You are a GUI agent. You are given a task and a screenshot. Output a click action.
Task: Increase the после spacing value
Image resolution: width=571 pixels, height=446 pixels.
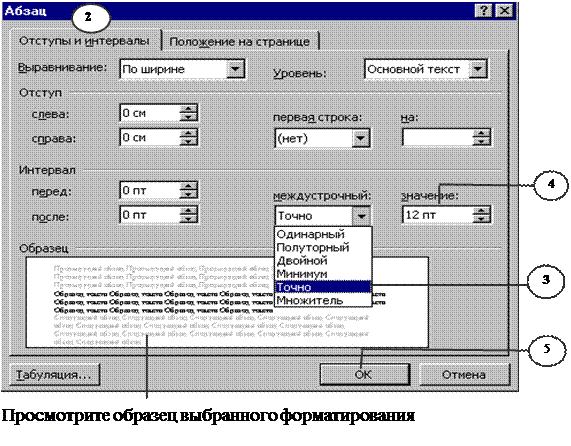[188, 210]
